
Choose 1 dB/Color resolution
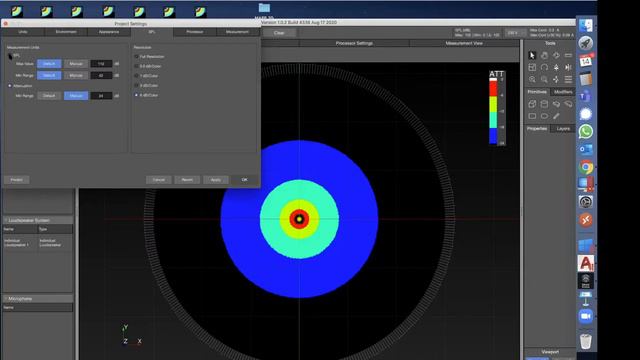coord(136,76)
